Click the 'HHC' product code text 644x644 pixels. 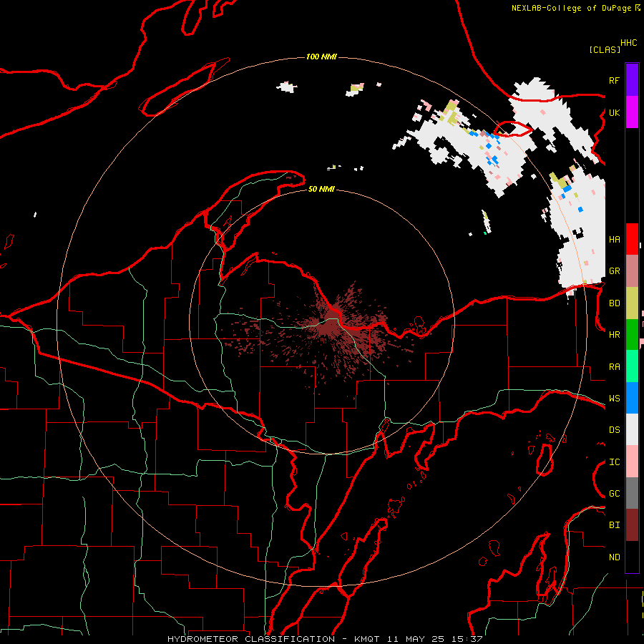pyautogui.click(x=628, y=43)
